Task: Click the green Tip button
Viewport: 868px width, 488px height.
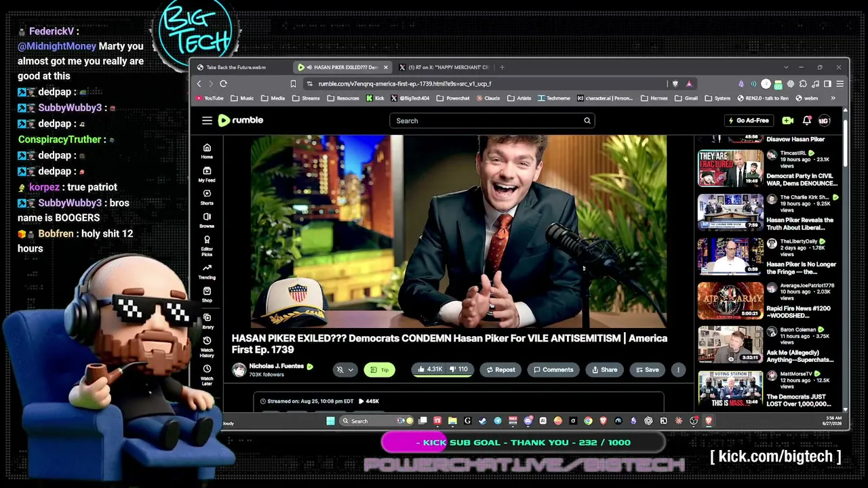Action: tap(380, 370)
